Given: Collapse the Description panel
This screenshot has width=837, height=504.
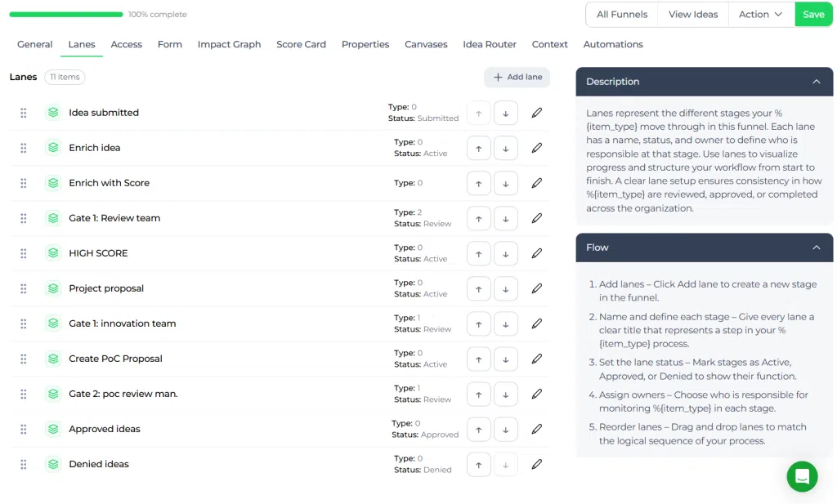Looking at the screenshot, I should coord(817,82).
